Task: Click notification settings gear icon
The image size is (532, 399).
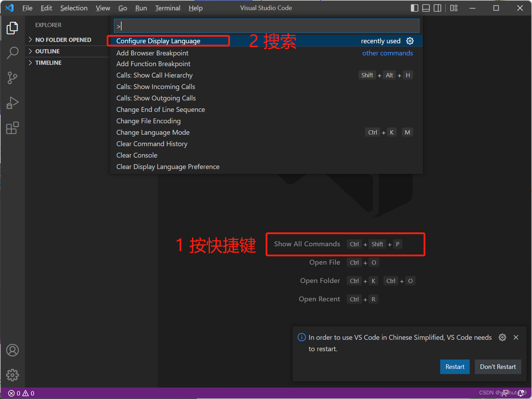Action: pyautogui.click(x=503, y=337)
